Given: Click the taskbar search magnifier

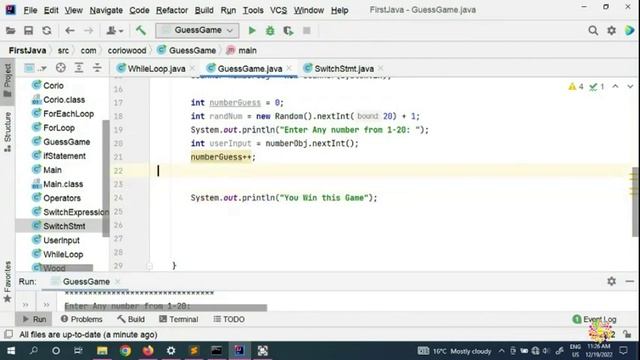Looking at the screenshot, I should [34, 351].
